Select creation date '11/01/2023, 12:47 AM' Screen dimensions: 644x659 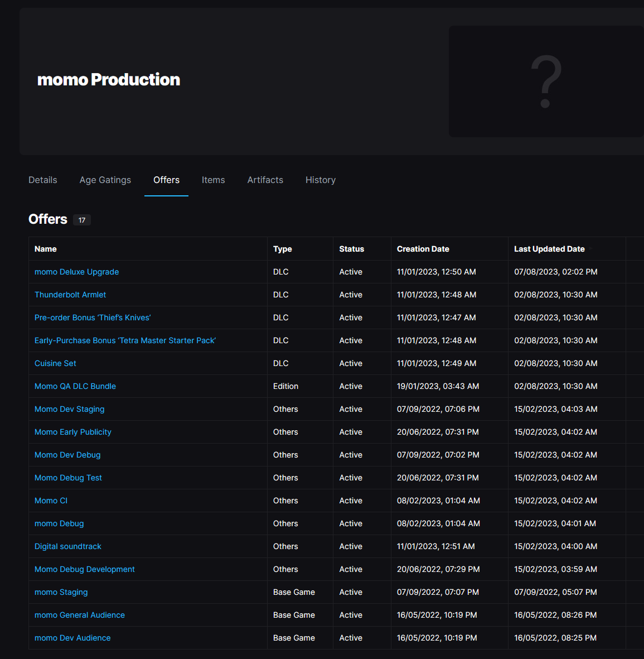pyautogui.click(x=437, y=318)
